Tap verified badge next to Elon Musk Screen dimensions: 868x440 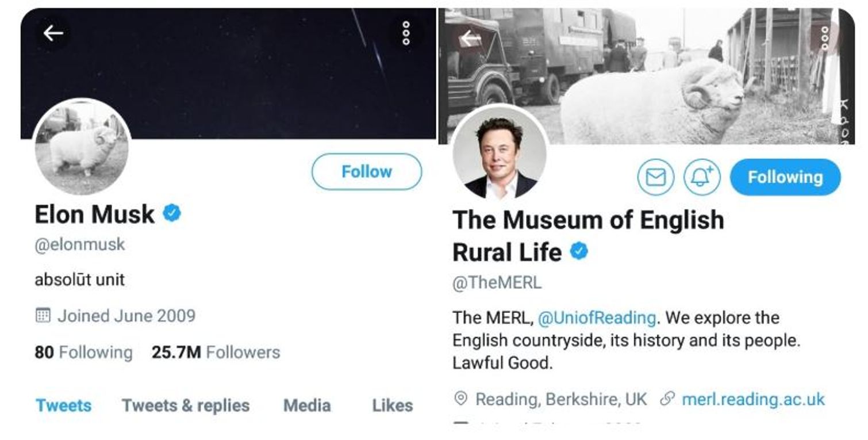[172, 213]
